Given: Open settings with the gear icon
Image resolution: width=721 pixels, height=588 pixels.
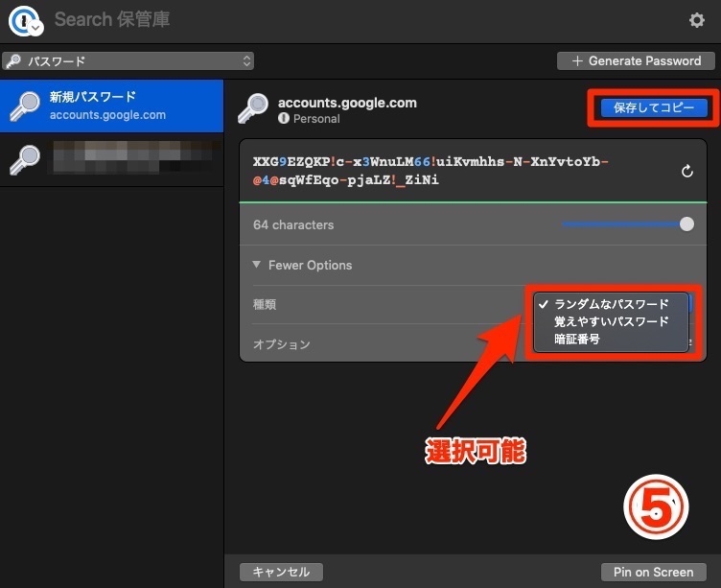Looking at the screenshot, I should (697, 20).
